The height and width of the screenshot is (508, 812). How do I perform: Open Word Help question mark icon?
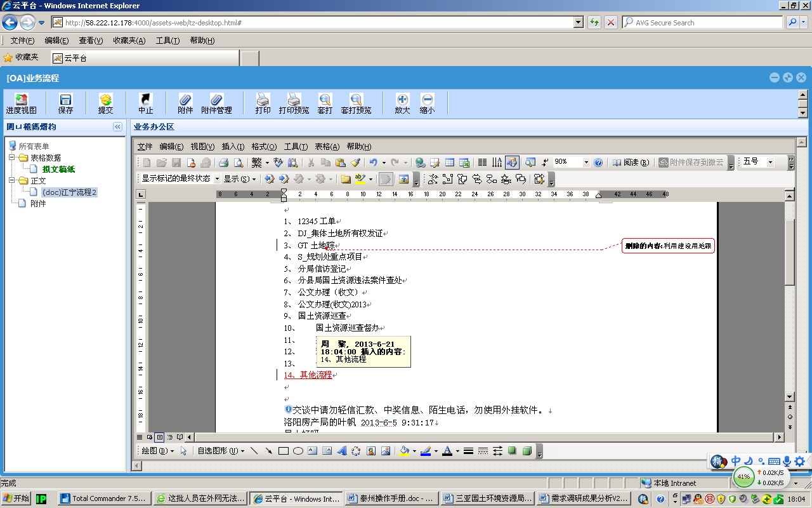tap(598, 163)
